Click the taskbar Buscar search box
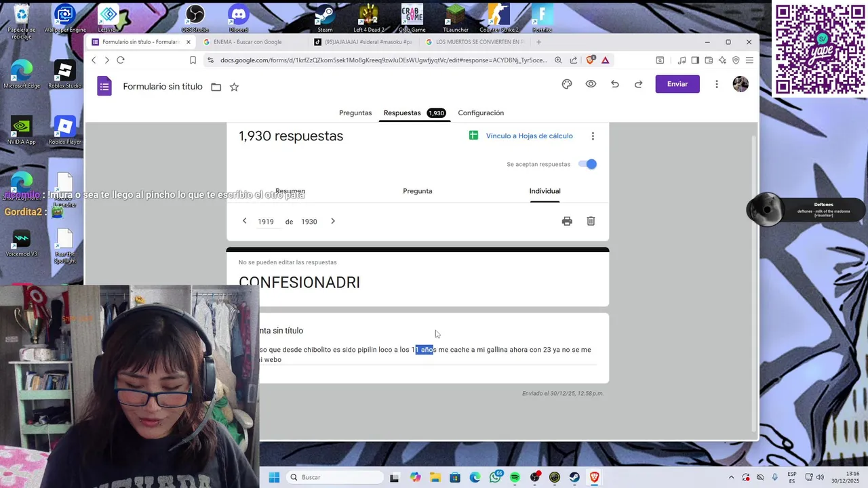Image resolution: width=868 pixels, height=488 pixels. [335, 477]
